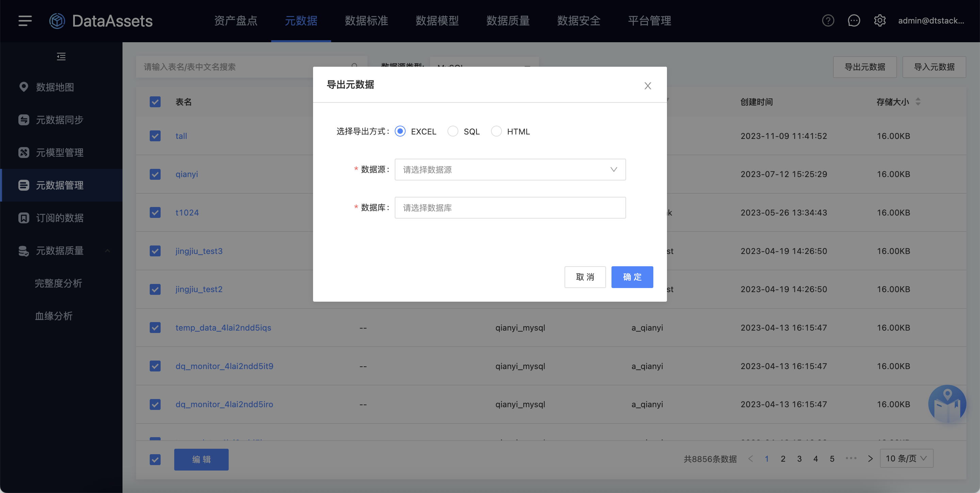The width and height of the screenshot is (980, 493).
Task: Open 血缘分析 in sidebar
Action: [54, 316]
